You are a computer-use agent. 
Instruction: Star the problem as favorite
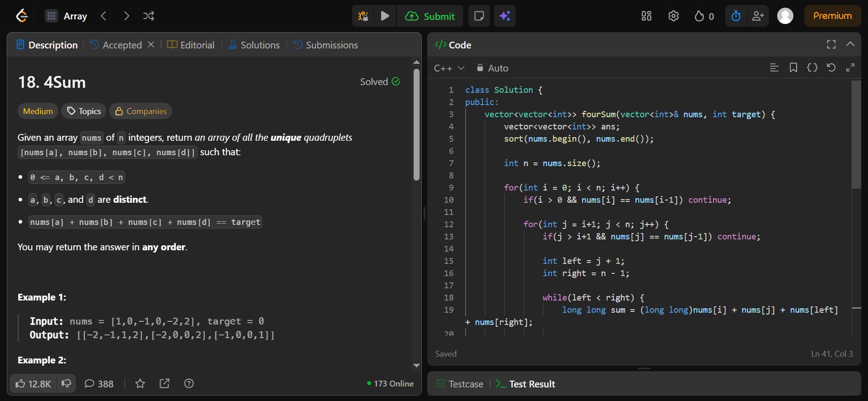point(140,384)
